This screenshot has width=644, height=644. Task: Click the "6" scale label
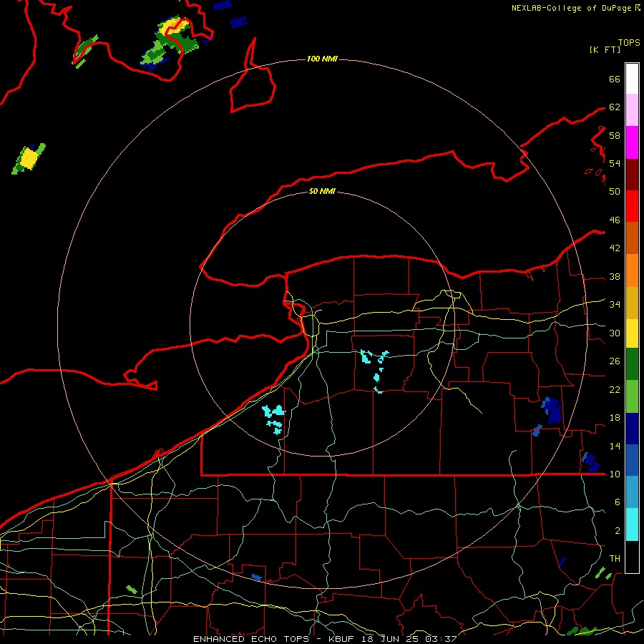(618, 502)
